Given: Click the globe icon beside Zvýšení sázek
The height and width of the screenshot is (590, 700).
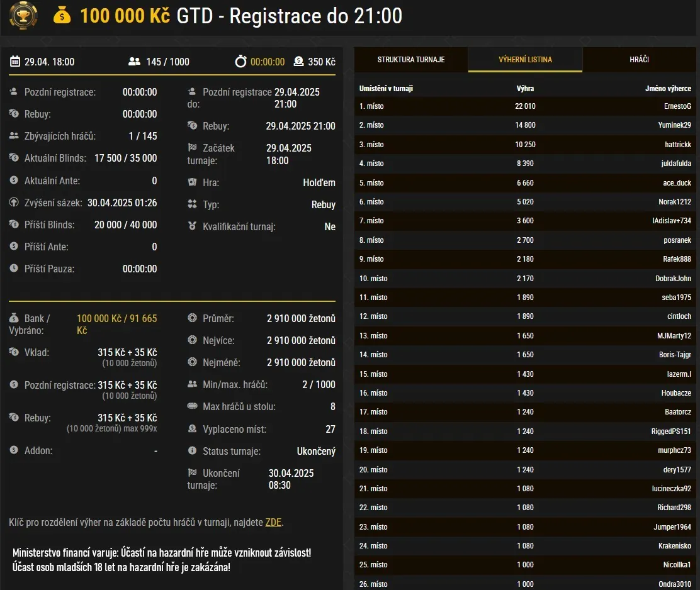Looking at the screenshot, I should tap(13, 202).
